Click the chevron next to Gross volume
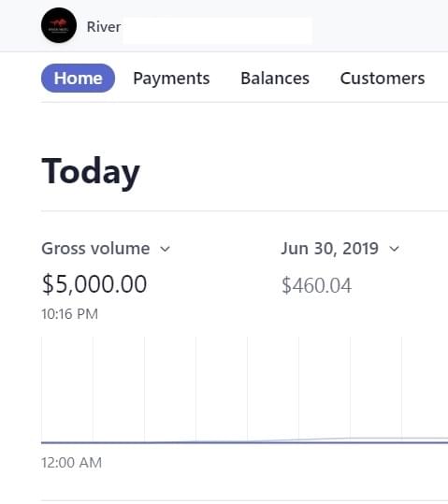The height and width of the screenshot is (504, 448). 165,249
